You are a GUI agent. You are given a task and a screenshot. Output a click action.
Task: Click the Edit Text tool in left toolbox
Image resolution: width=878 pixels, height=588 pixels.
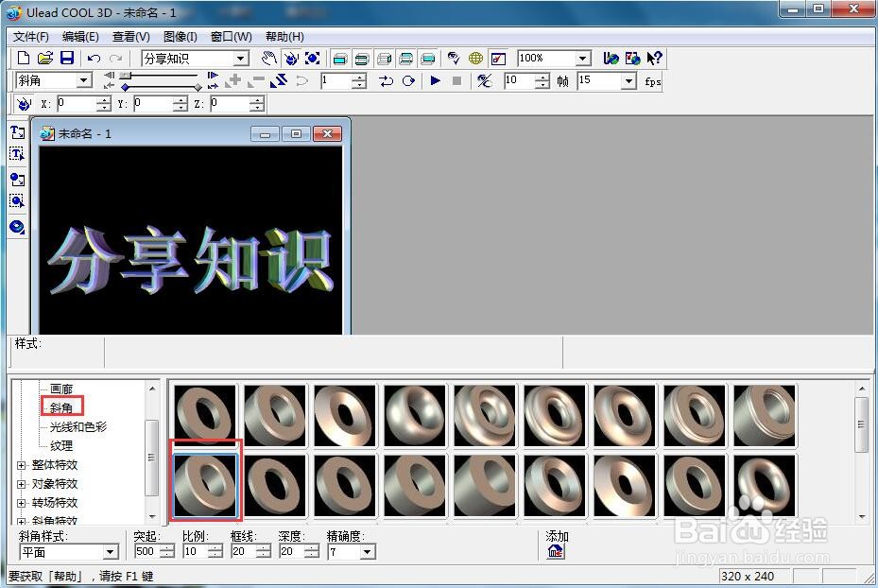pyautogui.click(x=17, y=154)
